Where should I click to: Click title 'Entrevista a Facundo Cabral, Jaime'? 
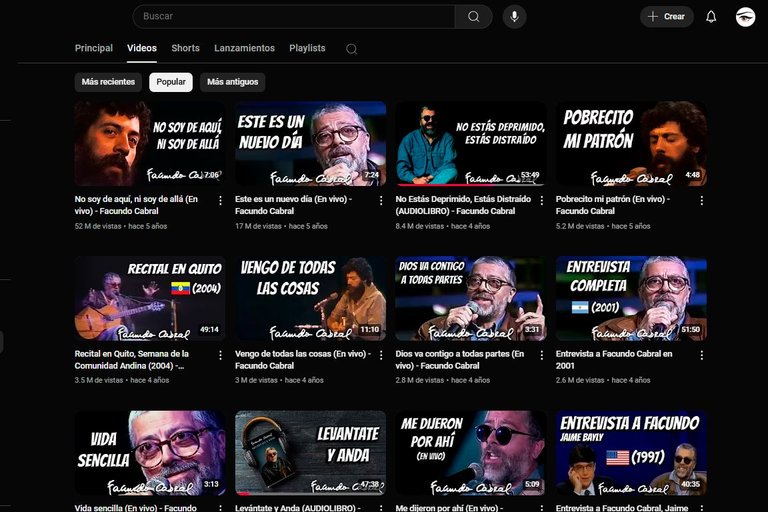pos(622,508)
